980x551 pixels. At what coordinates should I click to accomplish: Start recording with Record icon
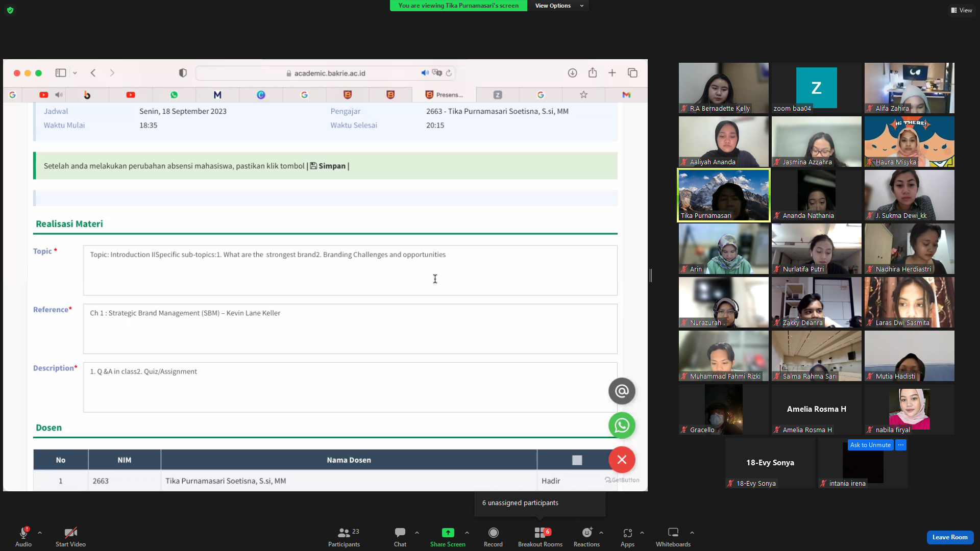pos(493,533)
